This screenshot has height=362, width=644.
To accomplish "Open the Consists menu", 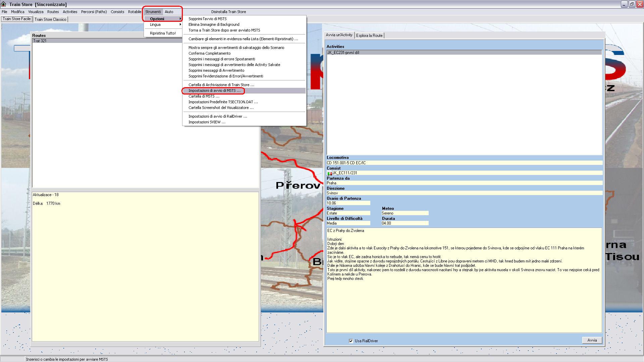I will click(117, 12).
